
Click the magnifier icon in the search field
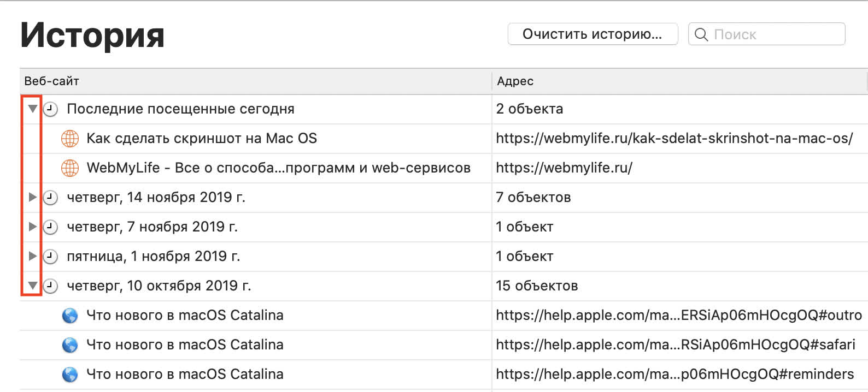coord(701,34)
